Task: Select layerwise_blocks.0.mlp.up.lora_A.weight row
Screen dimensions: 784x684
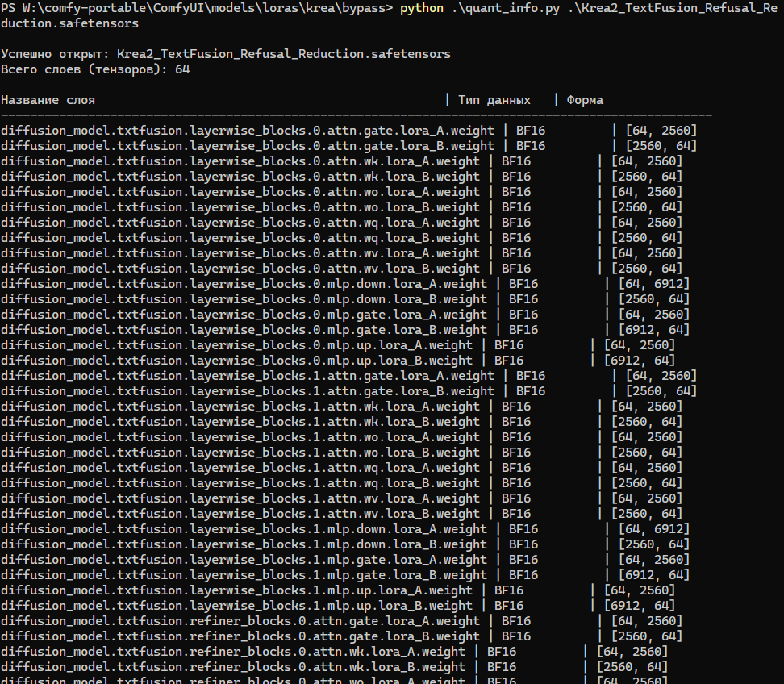Action: click(338, 345)
